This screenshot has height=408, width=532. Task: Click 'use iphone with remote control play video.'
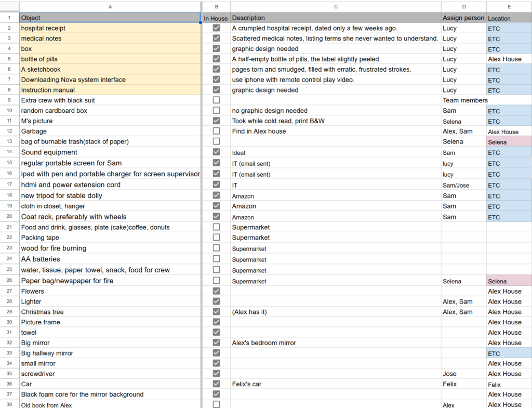pos(336,80)
